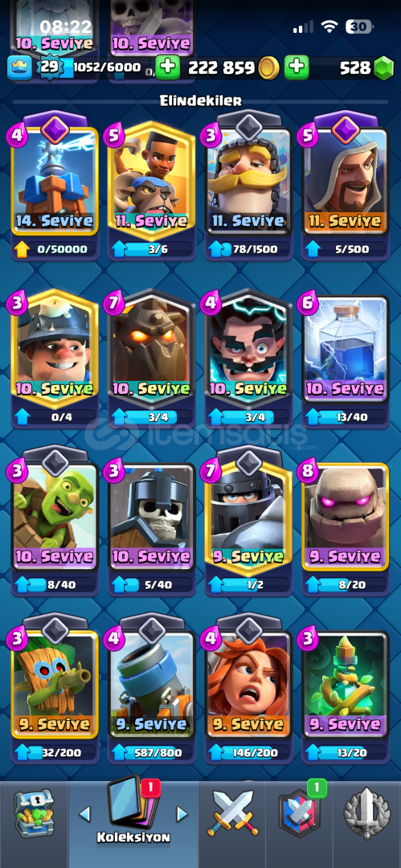Go to next tab with right arrow

coord(182,813)
